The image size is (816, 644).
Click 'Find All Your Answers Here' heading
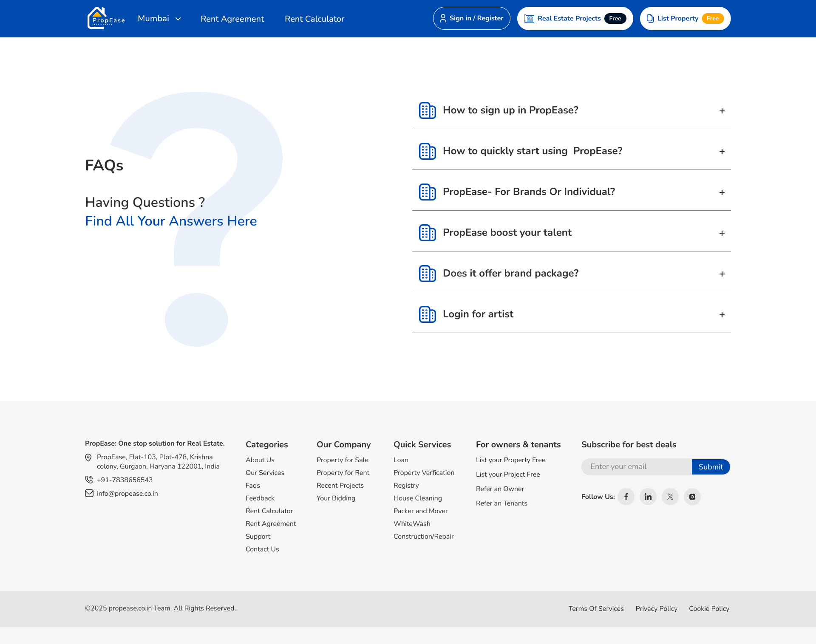click(171, 221)
